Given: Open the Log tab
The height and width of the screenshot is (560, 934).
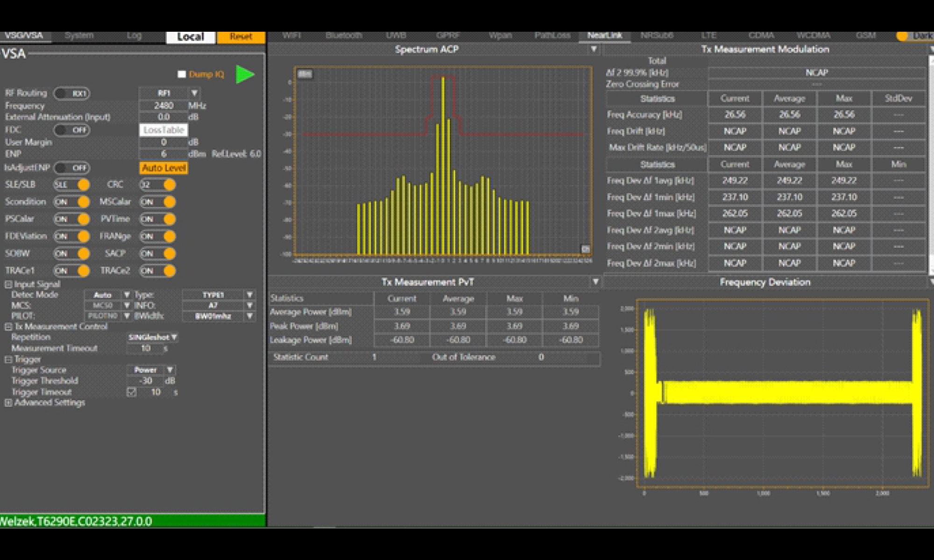Looking at the screenshot, I should pyautogui.click(x=134, y=36).
